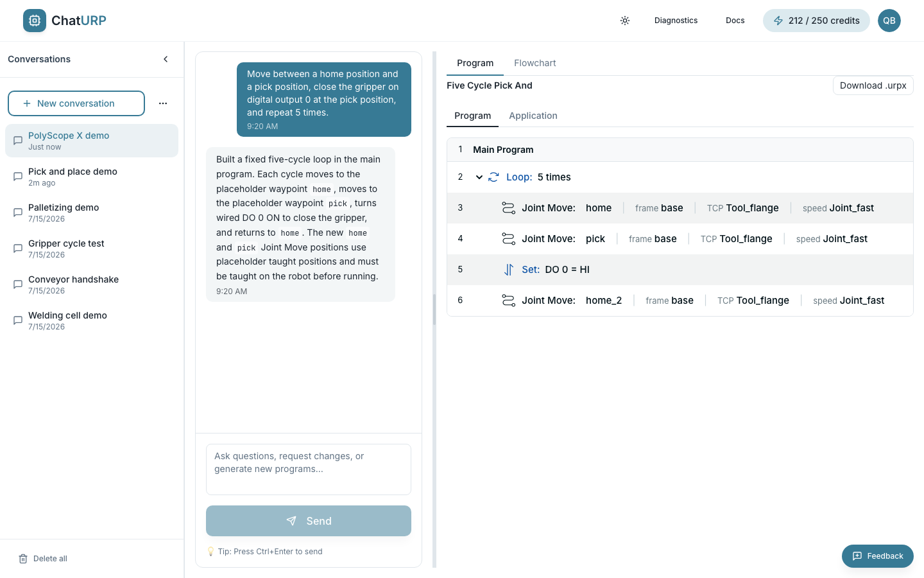Screen dimensions: 924x578
Task: Click the chat icon beside Palletizing demo
Action: (18, 213)
